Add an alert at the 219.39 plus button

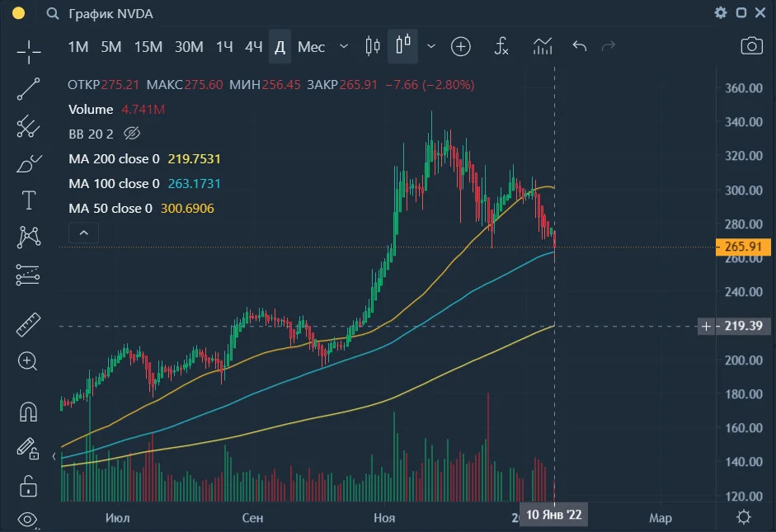click(x=706, y=326)
